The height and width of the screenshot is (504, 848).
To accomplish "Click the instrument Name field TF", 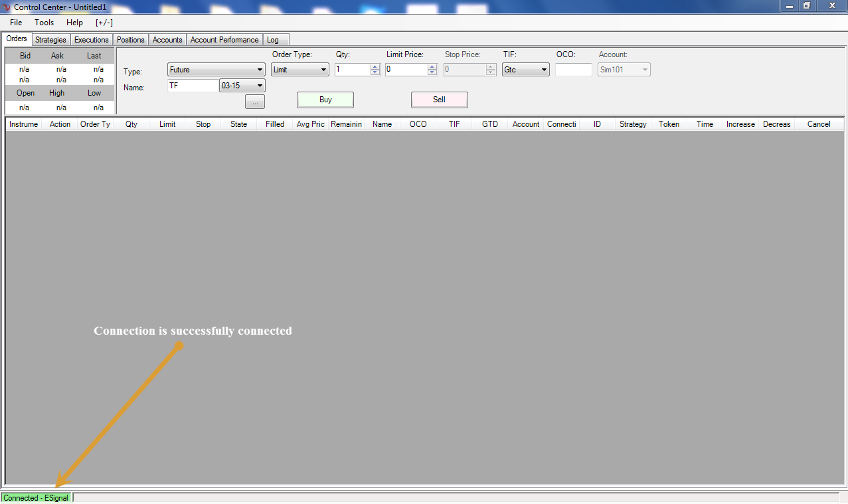I will 193,86.
